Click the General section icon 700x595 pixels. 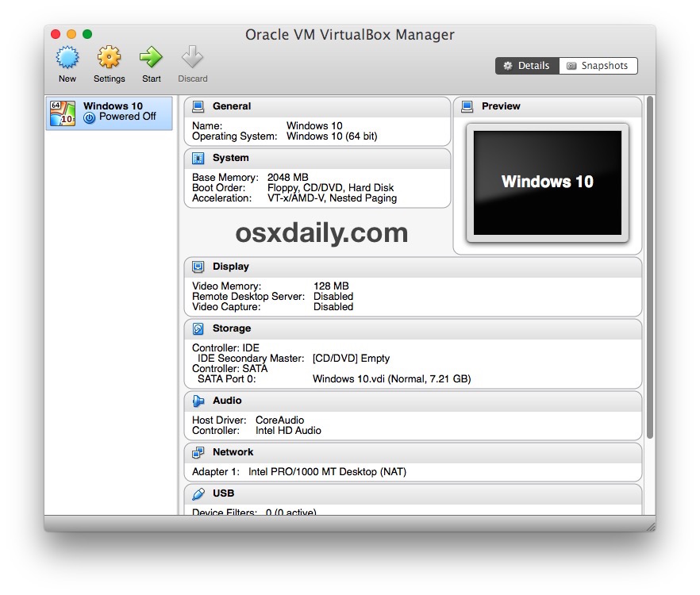point(200,106)
